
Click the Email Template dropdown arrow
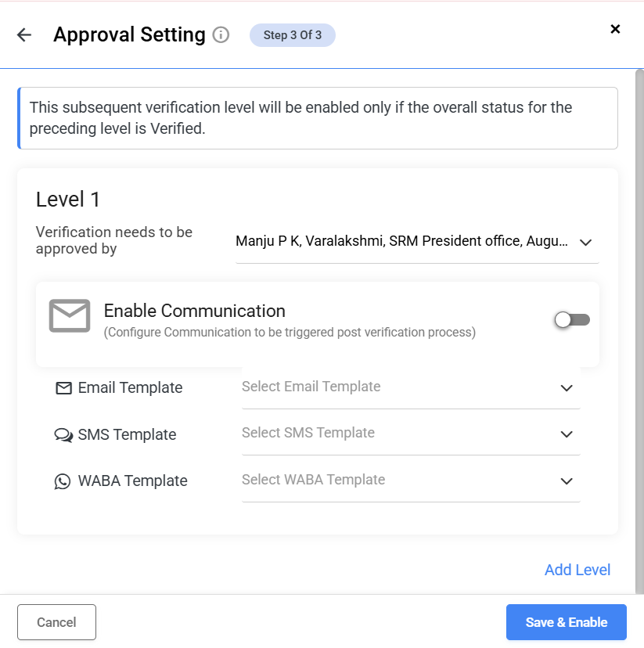tap(567, 388)
